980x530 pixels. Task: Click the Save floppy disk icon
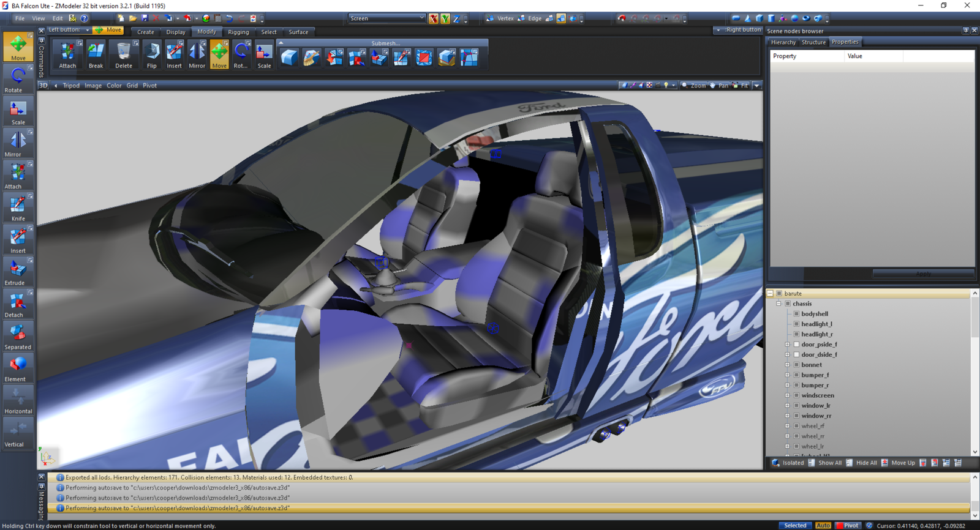point(145,18)
